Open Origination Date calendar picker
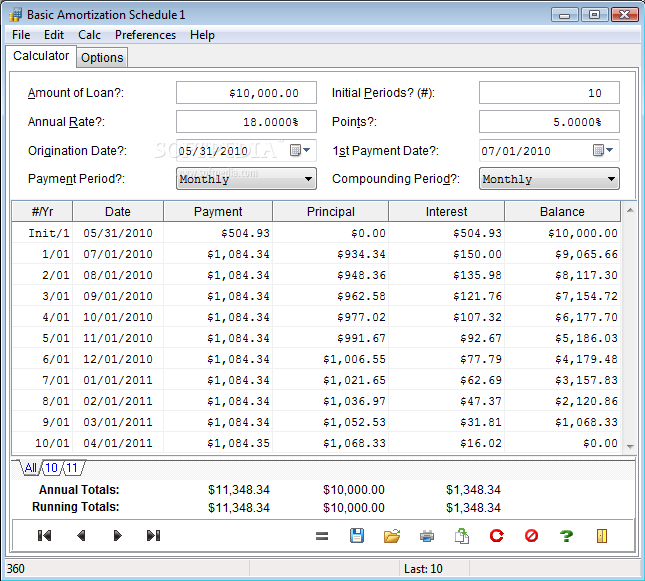The height and width of the screenshot is (581, 645). [x=300, y=150]
